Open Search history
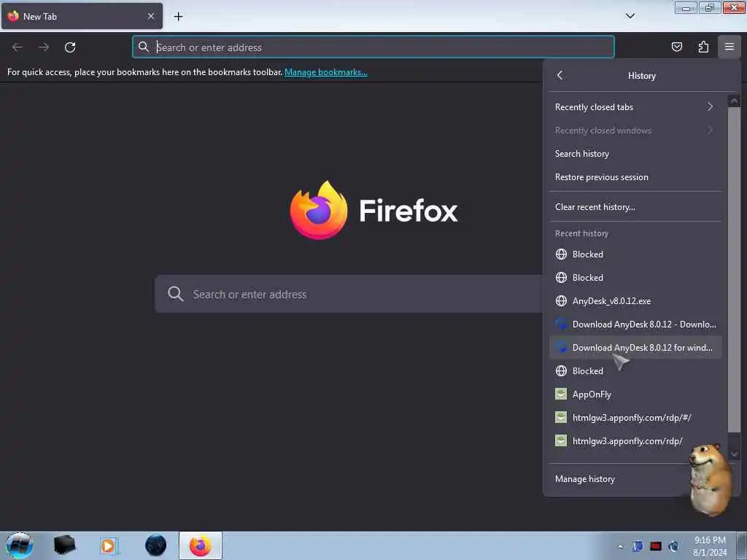This screenshot has width=747, height=560. pyautogui.click(x=635, y=153)
